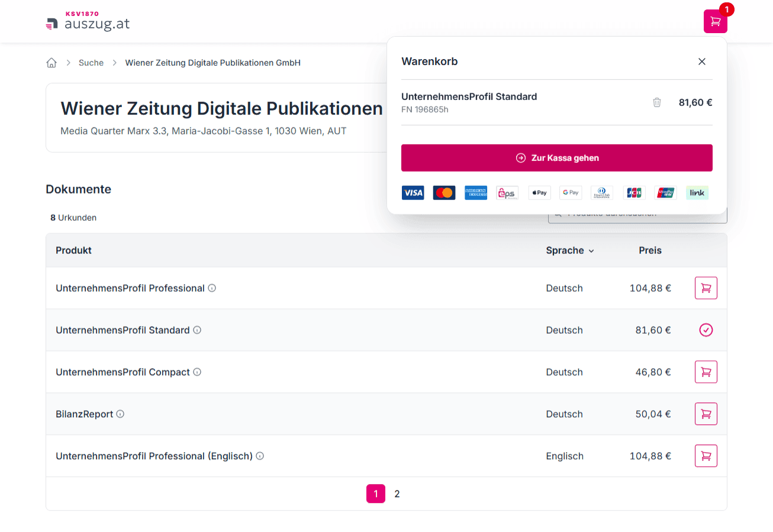This screenshot has width=773, height=532.
Task: Click the 81,60 € cart price
Action: (x=695, y=102)
